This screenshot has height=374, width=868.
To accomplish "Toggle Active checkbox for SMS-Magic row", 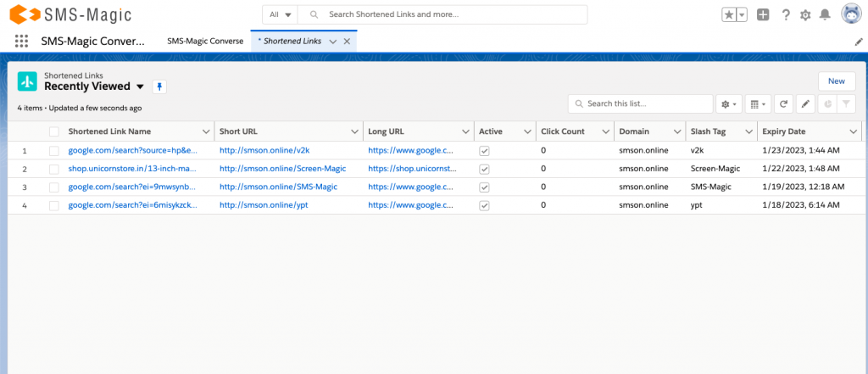I will click(x=484, y=187).
